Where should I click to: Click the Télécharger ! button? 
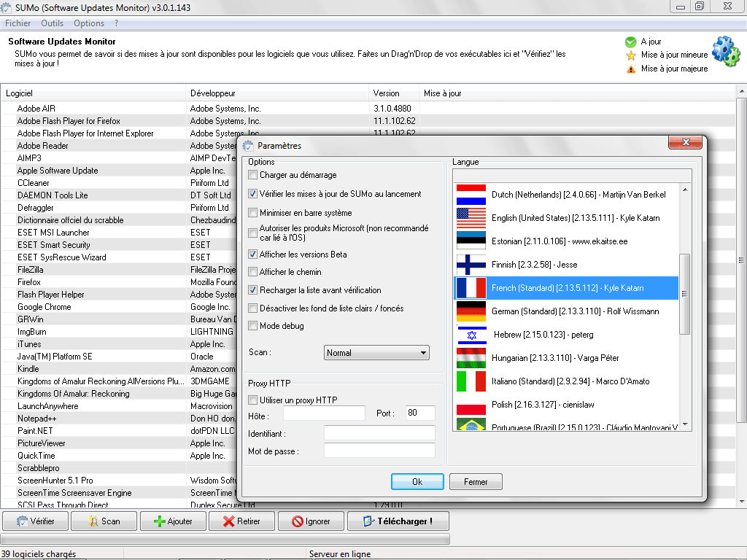(x=398, y=521)
